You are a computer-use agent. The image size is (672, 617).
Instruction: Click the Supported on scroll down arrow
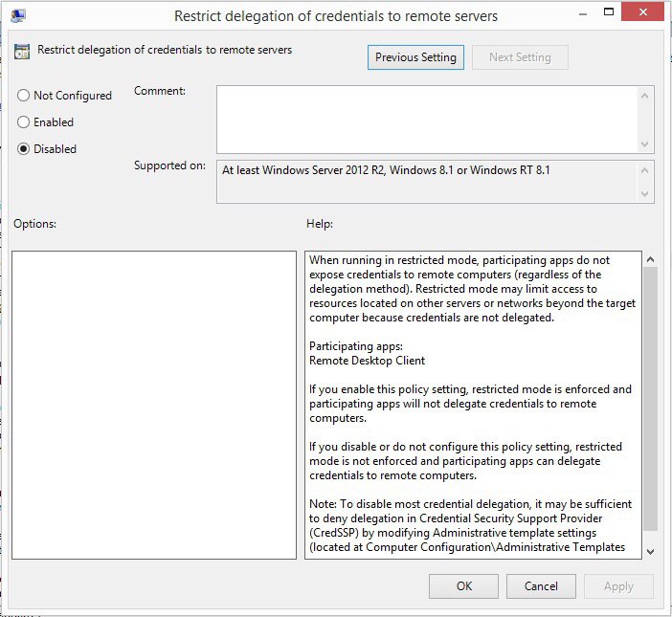tap(644, 194)
